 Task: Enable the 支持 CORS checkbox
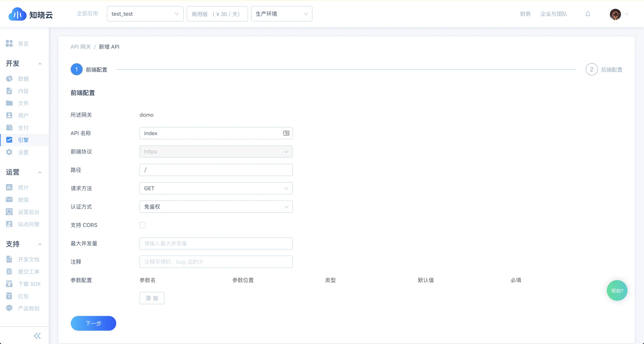click(x=142, y=225)
